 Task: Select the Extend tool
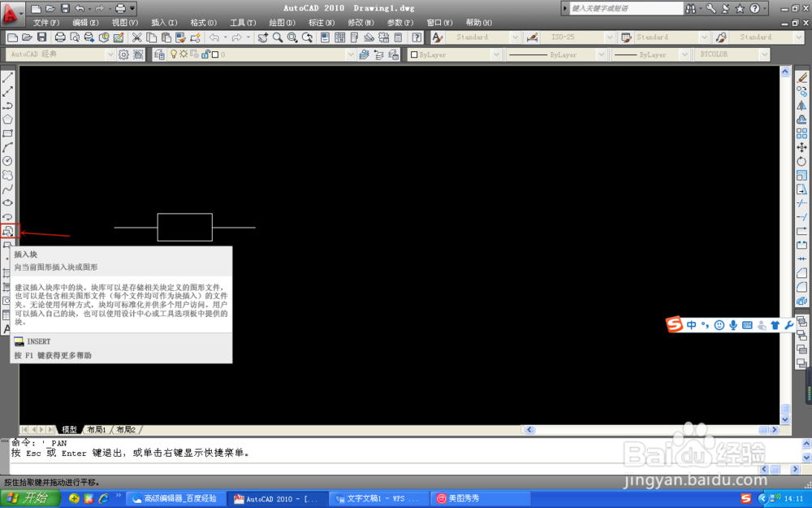(801, 217)
